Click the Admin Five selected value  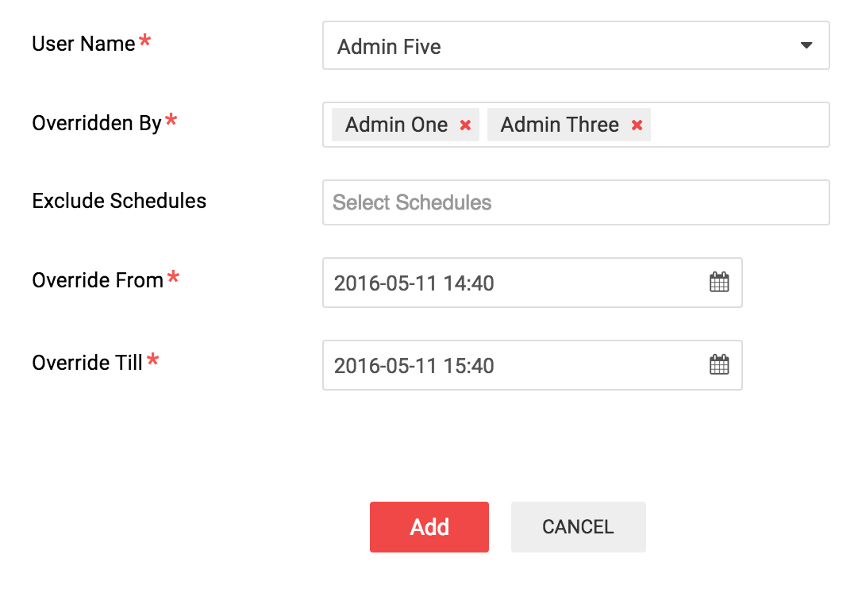pos(389,47)
